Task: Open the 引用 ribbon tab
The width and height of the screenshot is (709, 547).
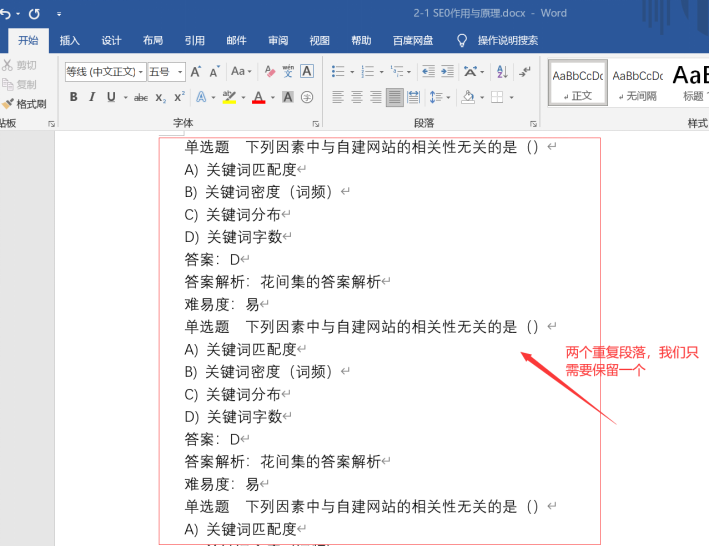Action: click(194, 41)
